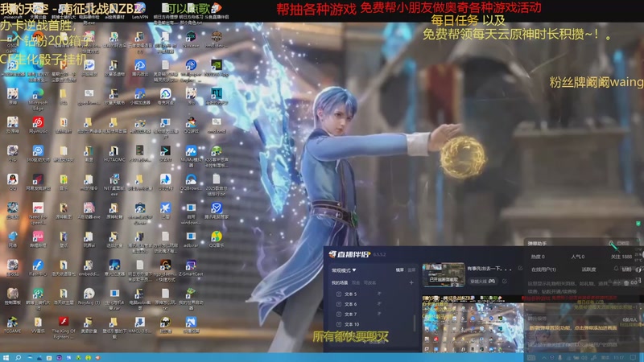Click the 穿越火线 game category tag
This screenshot has height=362, width=644.
coord(482,281)
